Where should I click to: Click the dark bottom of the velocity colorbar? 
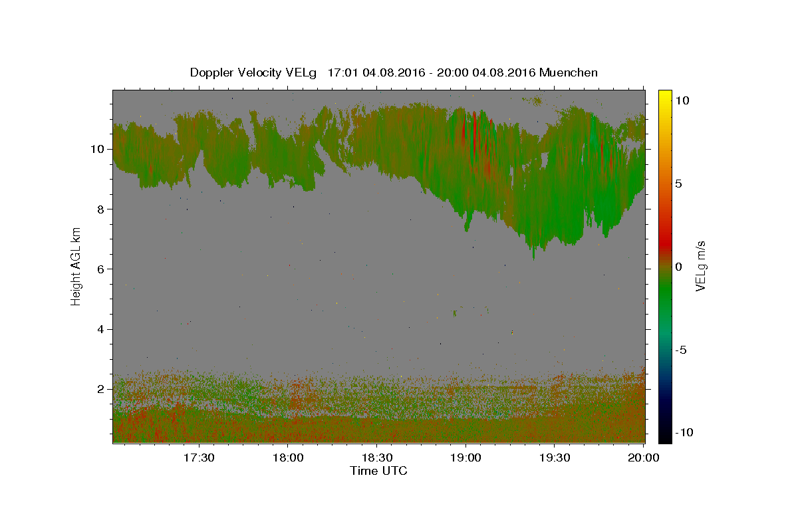point(665,432)
